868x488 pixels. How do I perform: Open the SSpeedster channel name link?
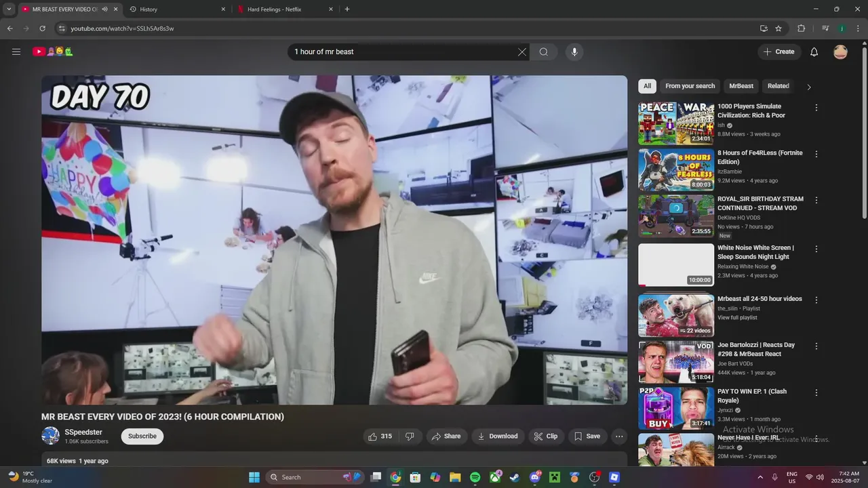tap(83, 432)
